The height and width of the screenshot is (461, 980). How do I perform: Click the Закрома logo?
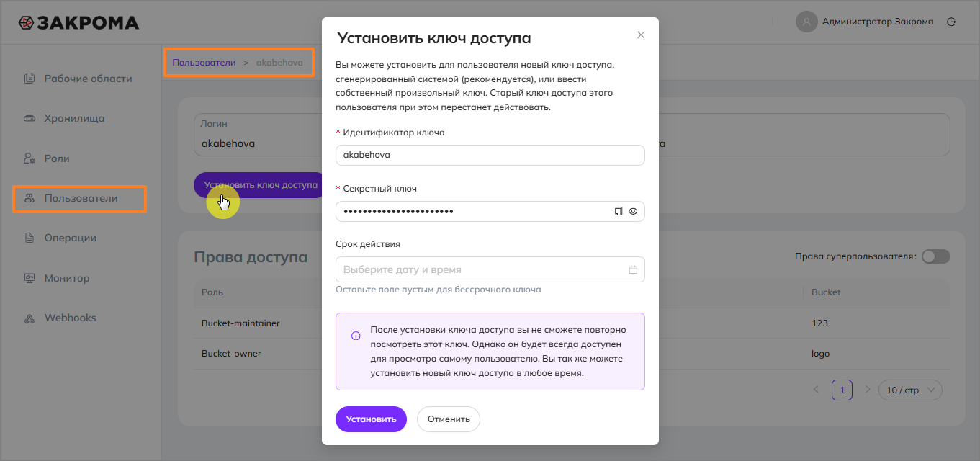tap(79, 22)
